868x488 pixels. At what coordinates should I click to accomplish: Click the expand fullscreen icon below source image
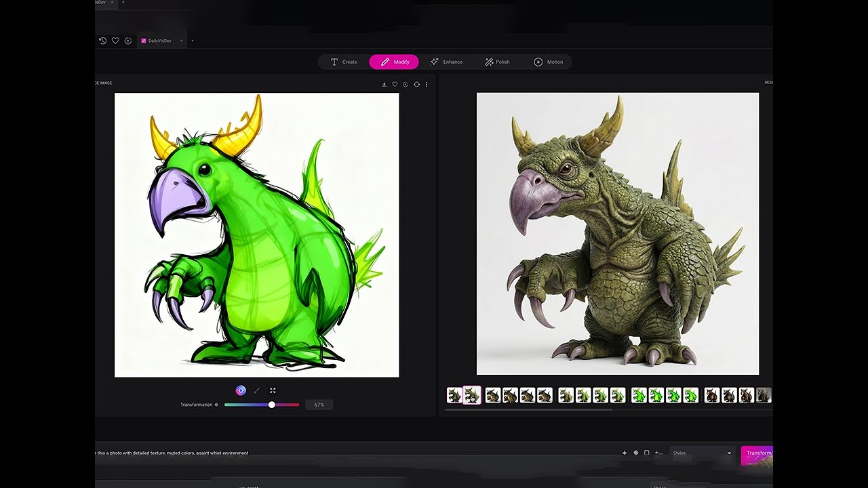pos(273,390)
